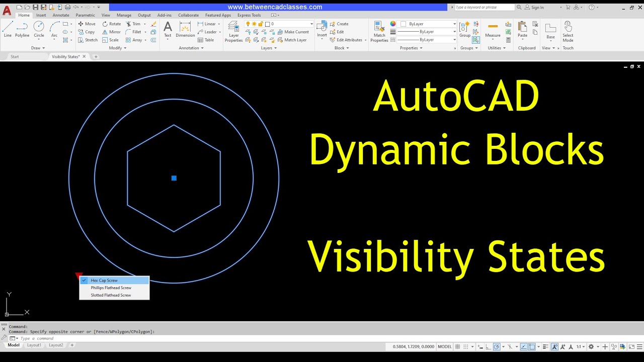Switch to Layout1 tab
644x362 pixels.
[x=34, y=345]
